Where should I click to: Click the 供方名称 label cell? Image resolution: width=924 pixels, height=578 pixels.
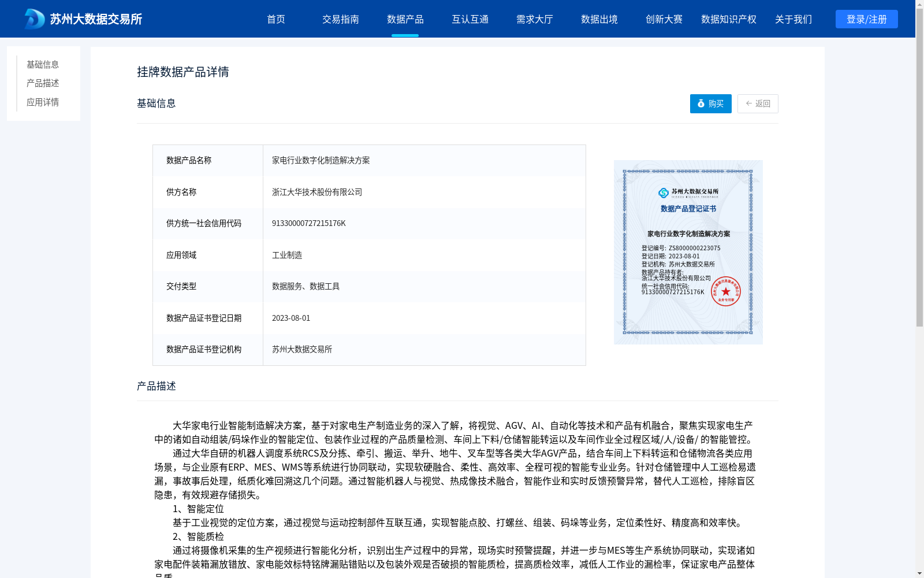coord(208,192)
